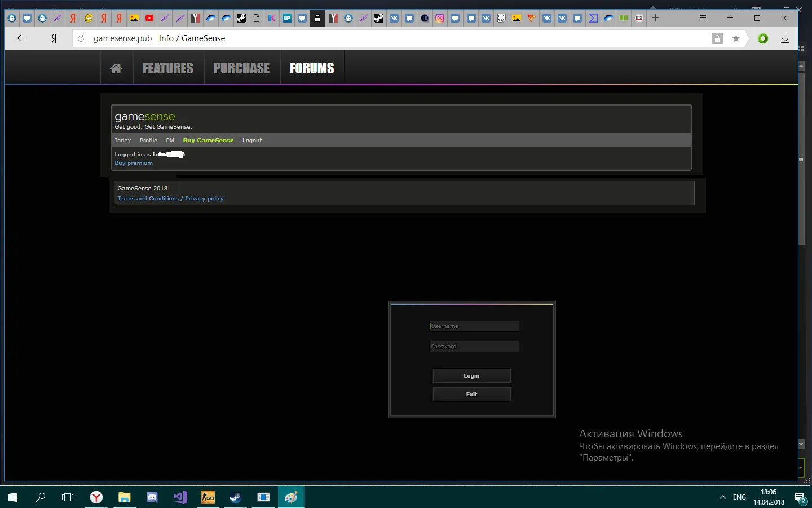Open downloads with the download arrow icon
This screenshot has width=812, height=508.
coord(785,38)
